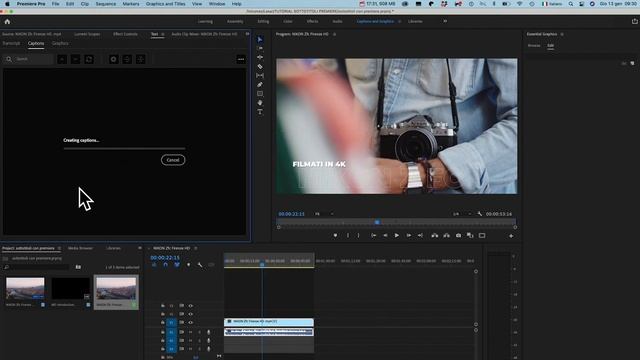
Task: Switch to the Captions tab
Action: pos(36,43)
